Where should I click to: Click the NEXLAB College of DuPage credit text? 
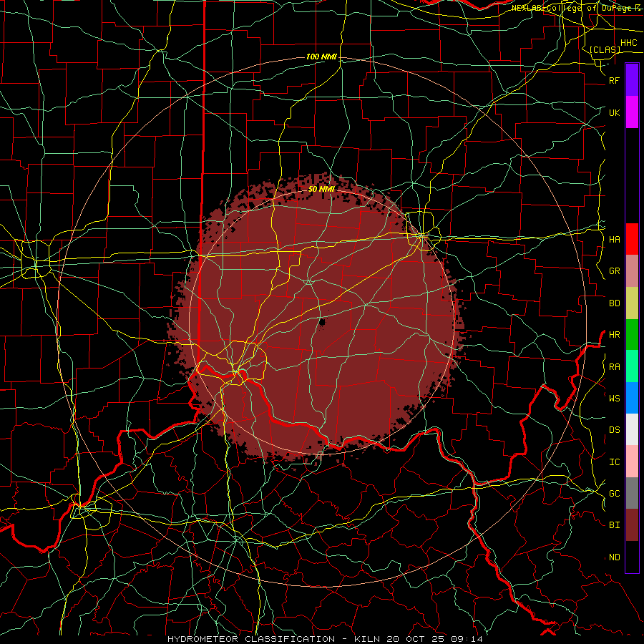point(576,8)
